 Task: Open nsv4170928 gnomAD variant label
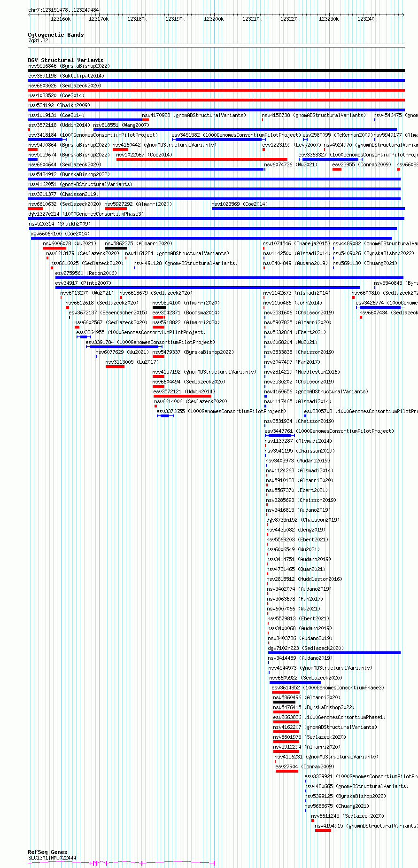[194, 115]
